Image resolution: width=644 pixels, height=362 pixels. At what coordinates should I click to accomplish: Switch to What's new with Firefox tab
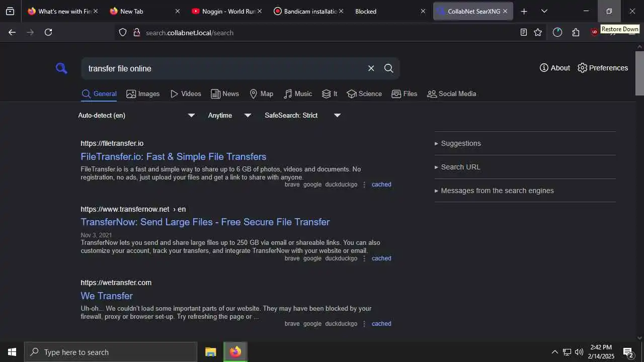(x=63, y=11)
